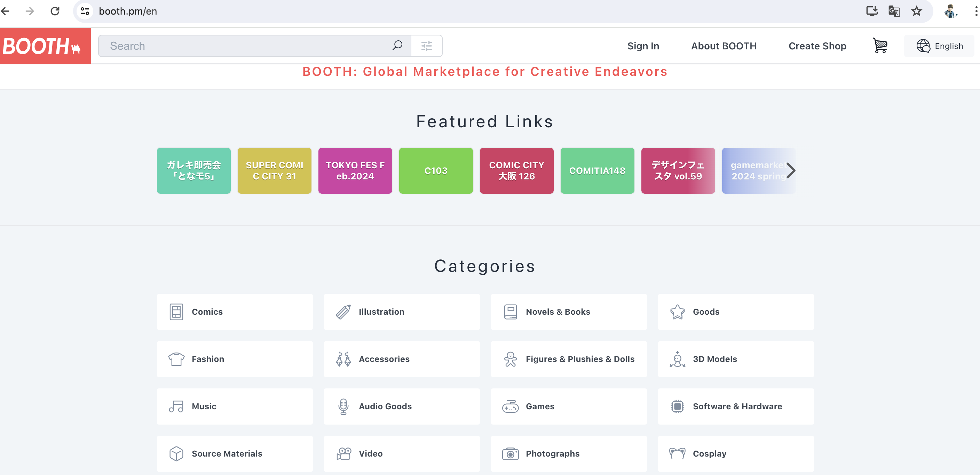Open About BOOTH
Screen dimensions: 980x475
[724, 46]
